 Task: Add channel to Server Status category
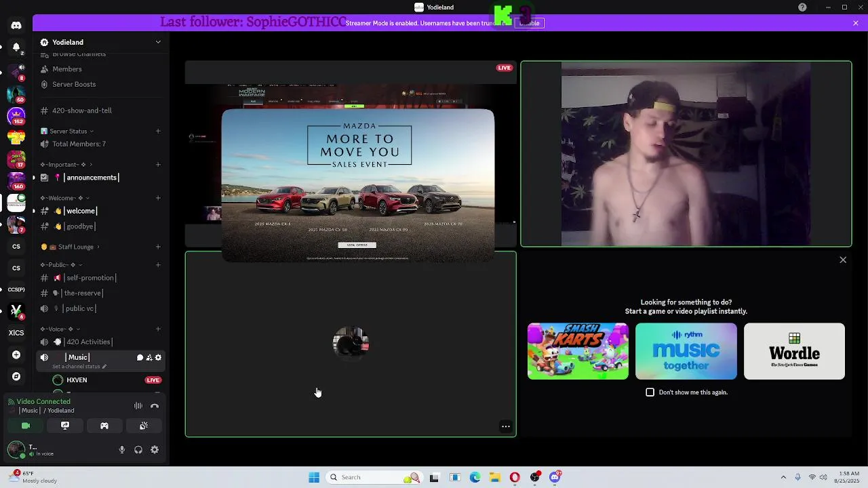158,131
